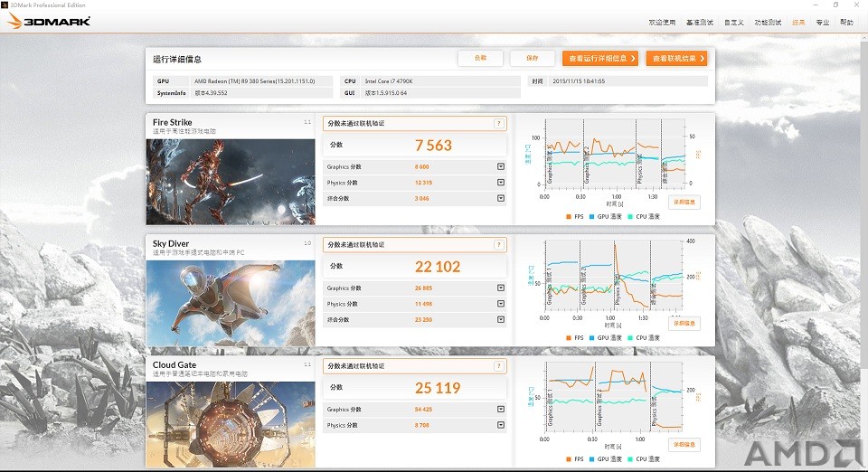Viewport: 868px width, 472px height.
Task: Toggle FPS legend in Sky Diver chart
Action: click(x=575, y=337)
